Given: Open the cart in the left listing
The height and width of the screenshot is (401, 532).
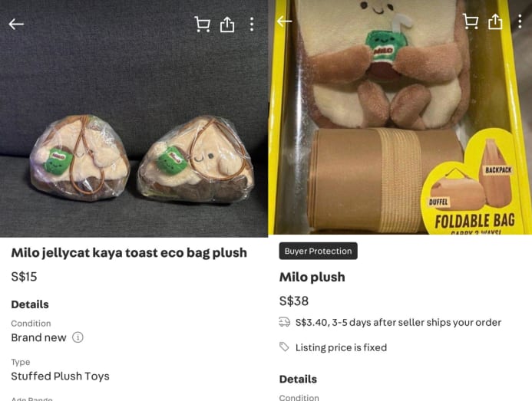Looking at the screenshot, I should click(x=202, y=25).
